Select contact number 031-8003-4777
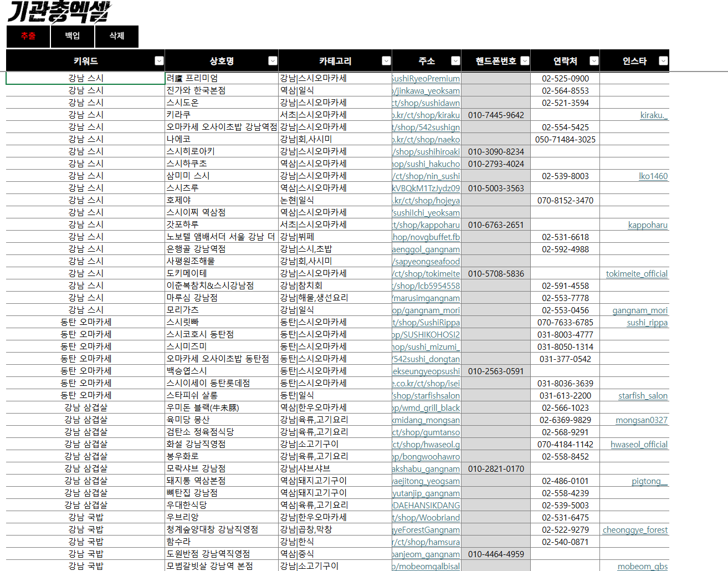 (x=565, y=335)
